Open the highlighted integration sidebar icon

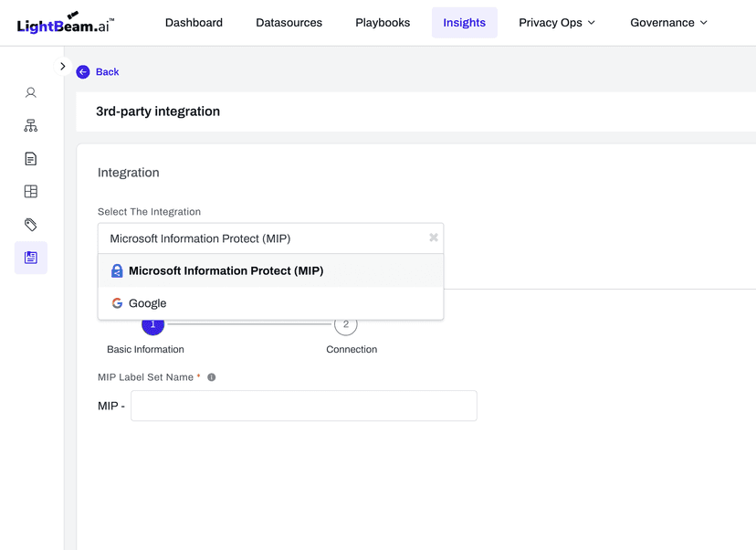31,258
